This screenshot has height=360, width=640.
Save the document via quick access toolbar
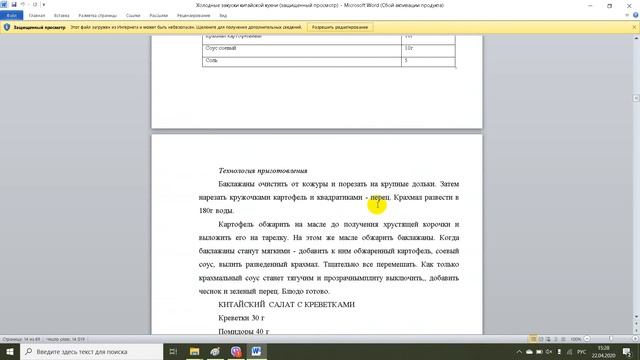pos(14,4)
